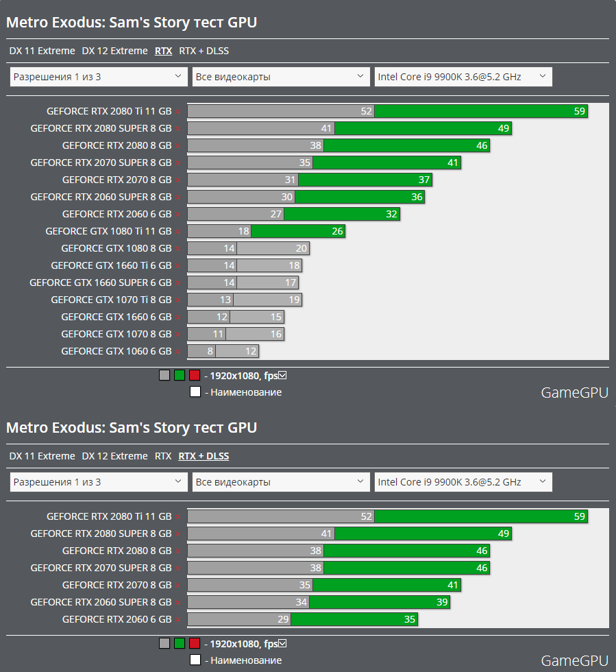Click red X next to RTX 2070 8 GB, upper chart
This screenshot has width=616, height=672.
click(177, 180)
